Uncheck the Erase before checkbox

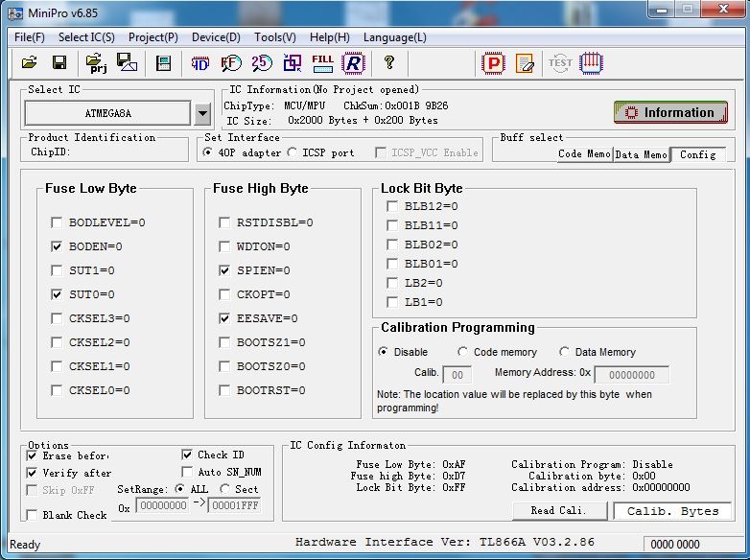[32, 455]
